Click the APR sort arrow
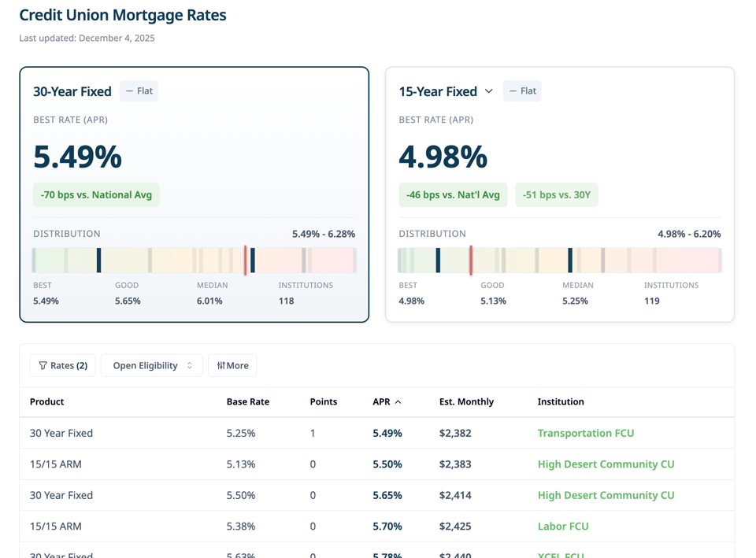The image size is (756, 558). pos(398,402)
